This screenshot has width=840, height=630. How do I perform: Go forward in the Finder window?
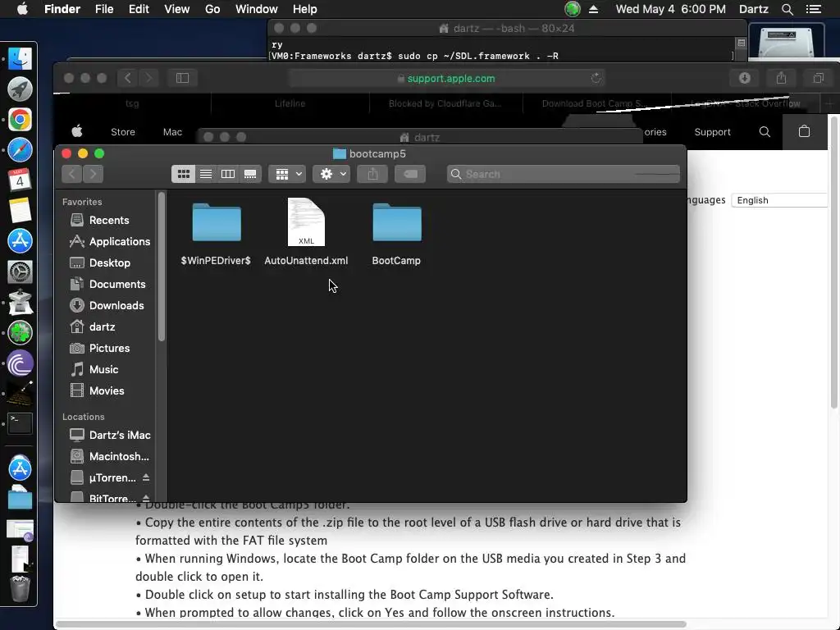pyautogui.click(x=94, y=174)
